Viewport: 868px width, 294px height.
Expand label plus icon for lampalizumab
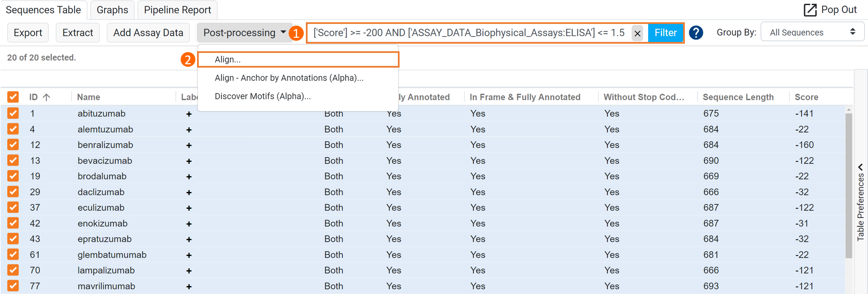[x=189, y=271]
